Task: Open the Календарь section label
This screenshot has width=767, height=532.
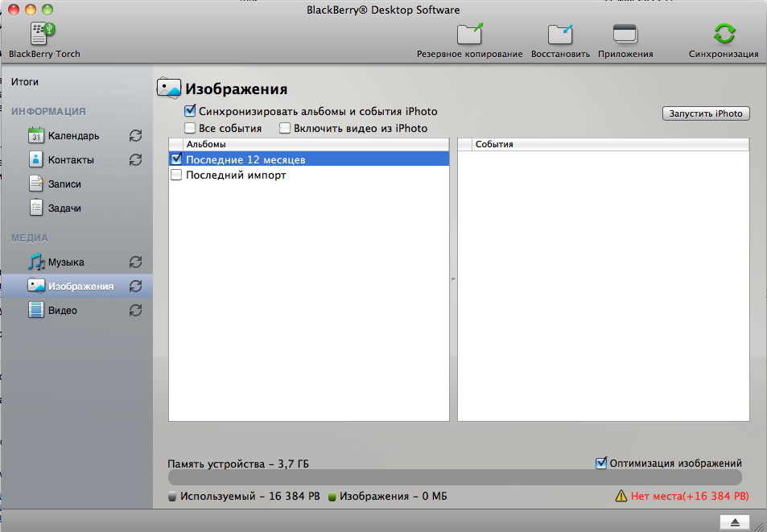Action: 73,135
